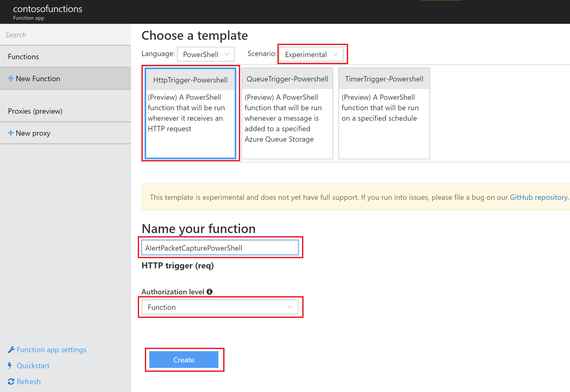Click the circular arrows Refresh icon

[x=11, y=382]
